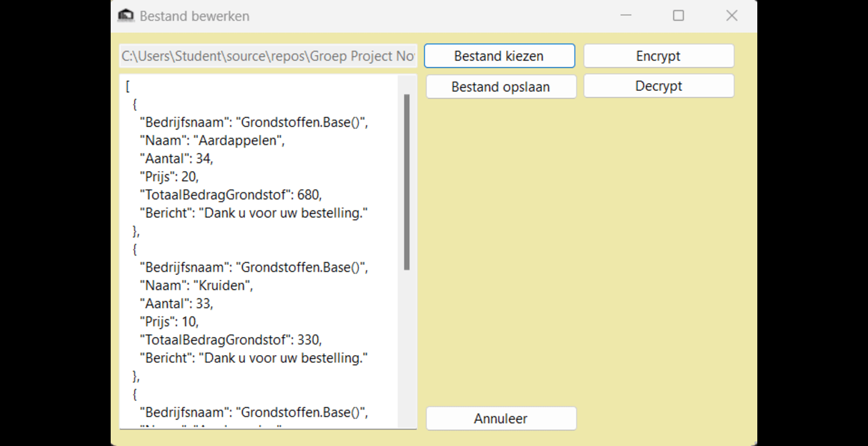Click the opening bracket at text start
868x446 pixels.
pyautogui.click(x=128, y=86)
